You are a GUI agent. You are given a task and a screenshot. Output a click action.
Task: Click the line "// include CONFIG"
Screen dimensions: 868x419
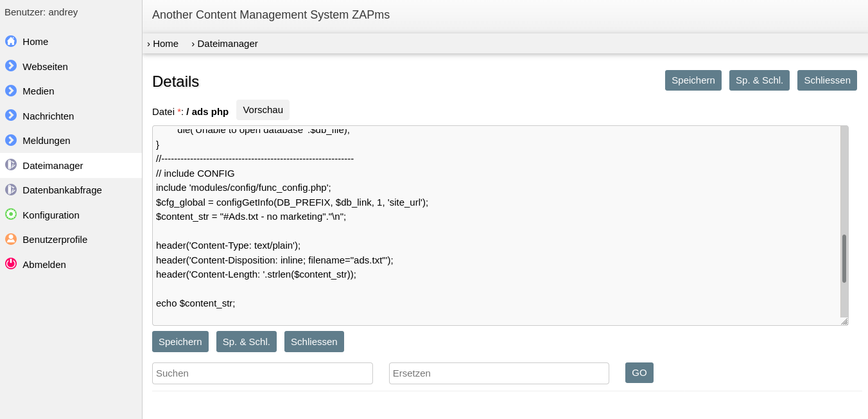195,174
